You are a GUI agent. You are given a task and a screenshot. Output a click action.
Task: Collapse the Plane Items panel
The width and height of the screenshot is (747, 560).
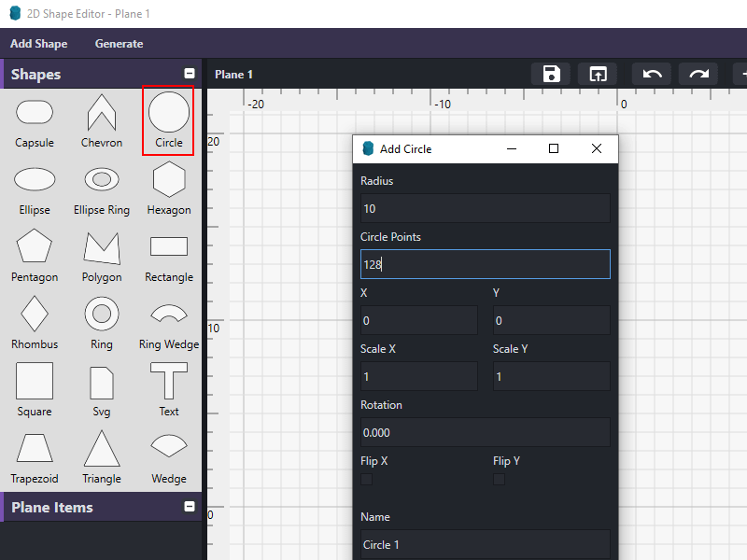coord(190,506)
